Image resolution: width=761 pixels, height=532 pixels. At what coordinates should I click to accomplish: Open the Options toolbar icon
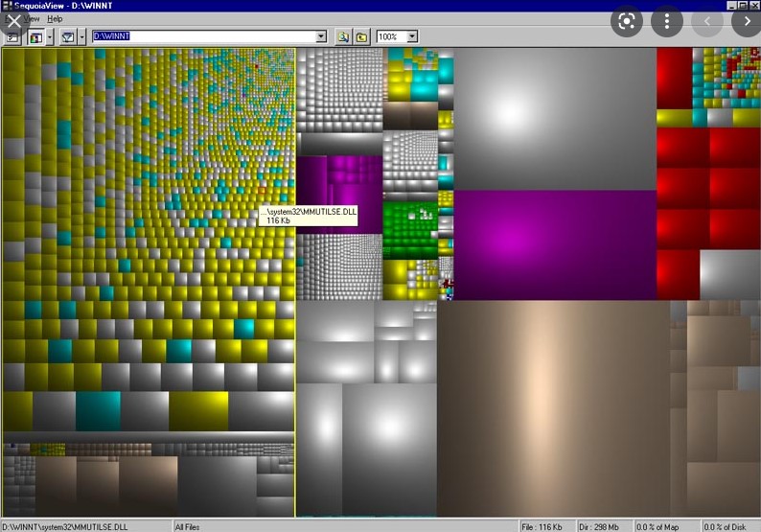click(12, 36)
